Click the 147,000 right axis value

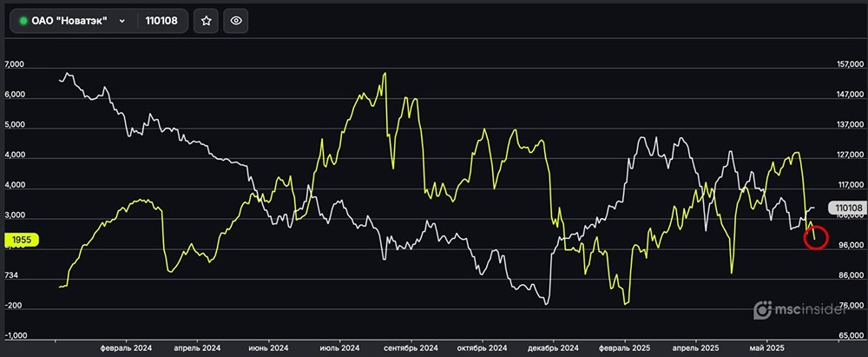[852, 96]
